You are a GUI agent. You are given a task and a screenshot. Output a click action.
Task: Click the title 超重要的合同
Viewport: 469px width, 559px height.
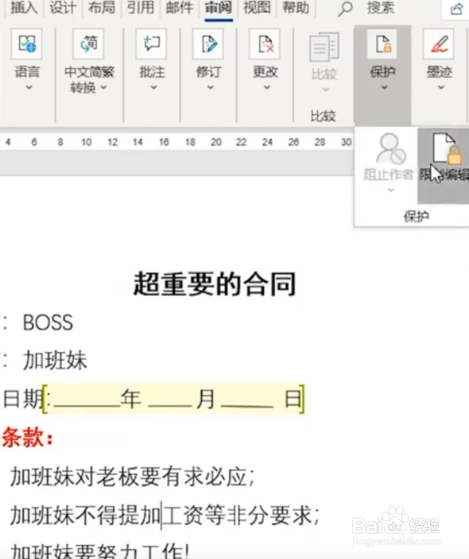point(215,284)
